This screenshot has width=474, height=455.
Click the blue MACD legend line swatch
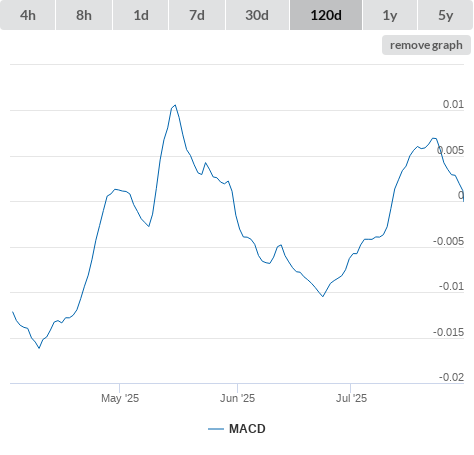pyautogui.click(x=216, y=429)
